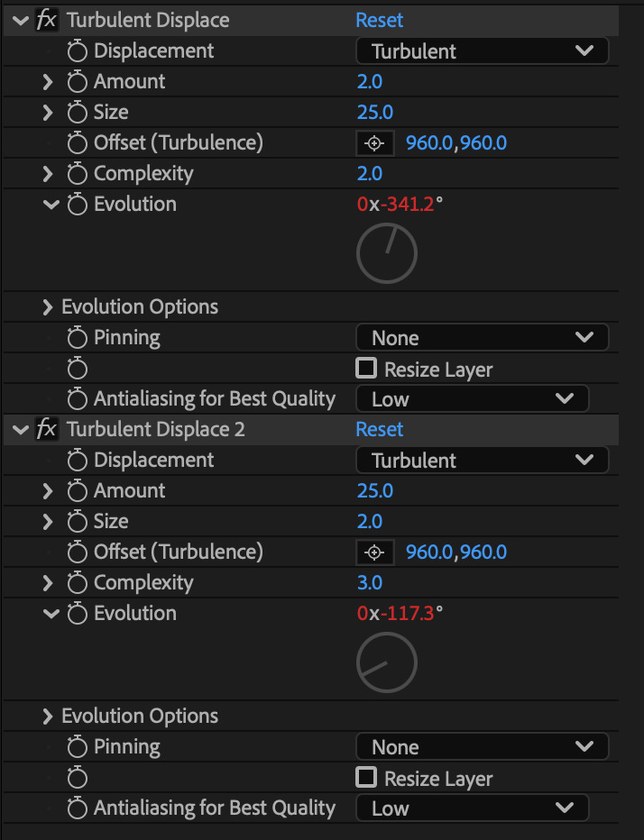The height and width of the screenshot is (840, 644).
Task: Toggle fx switch for Turbulent Displace effect
Action: tap(47, 21)
